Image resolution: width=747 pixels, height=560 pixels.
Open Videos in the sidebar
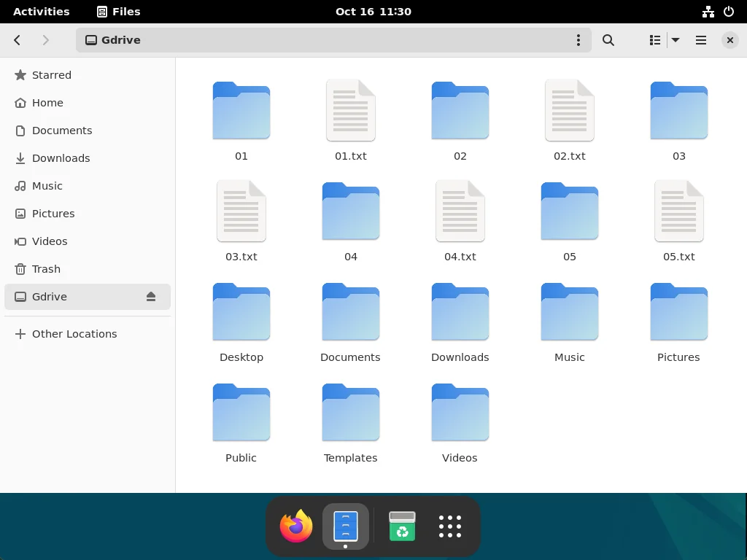(88, 241)
